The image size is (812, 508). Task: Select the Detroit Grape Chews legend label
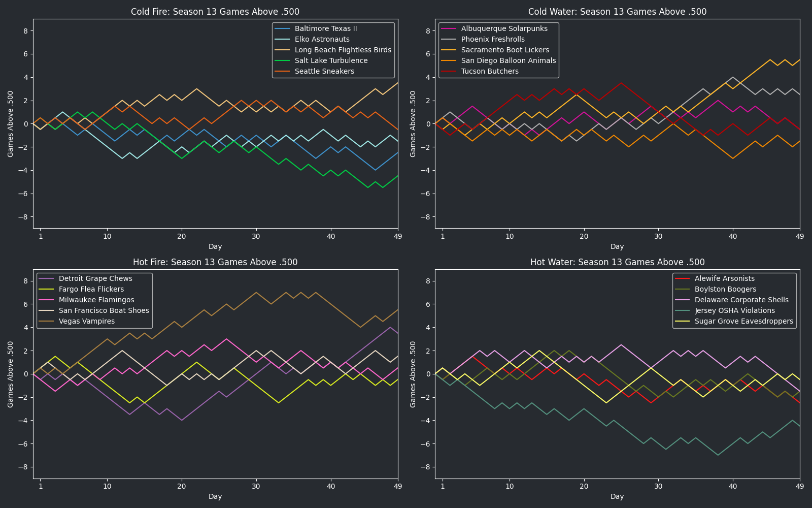[x=95, y=278]
